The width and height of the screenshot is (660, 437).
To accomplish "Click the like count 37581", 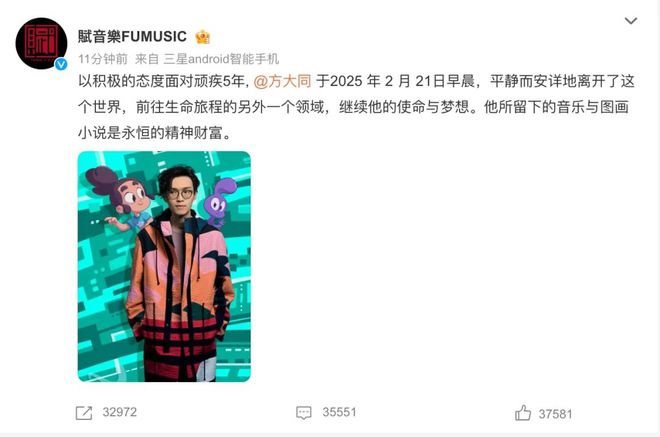I will (x=555, y=414).
